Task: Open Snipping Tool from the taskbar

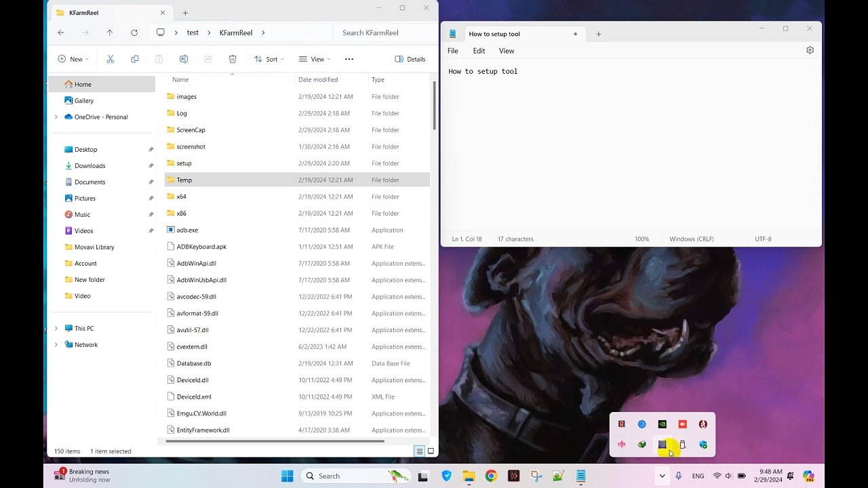Action: [x=536, y=476]
